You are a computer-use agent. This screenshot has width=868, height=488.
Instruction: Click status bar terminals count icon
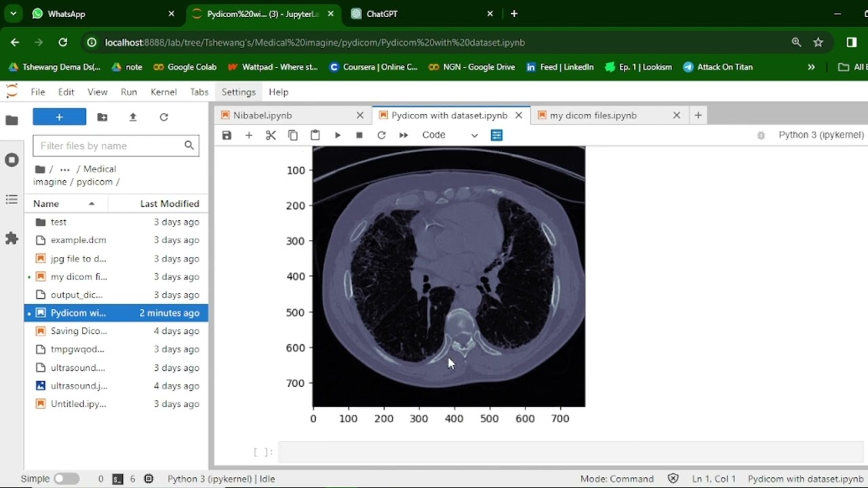click(x=118, y=479)
